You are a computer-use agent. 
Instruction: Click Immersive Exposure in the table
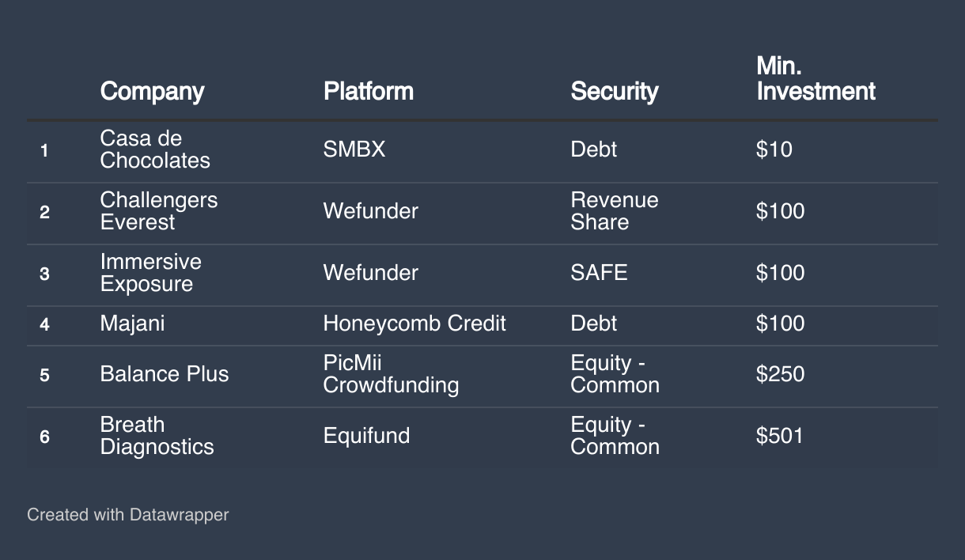point(150,273)
